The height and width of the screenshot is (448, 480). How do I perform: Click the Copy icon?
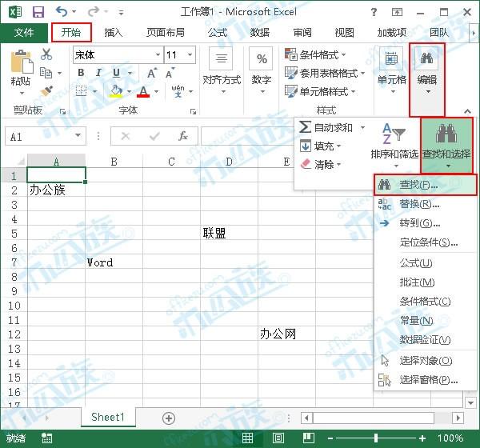[x=46, y=73]
